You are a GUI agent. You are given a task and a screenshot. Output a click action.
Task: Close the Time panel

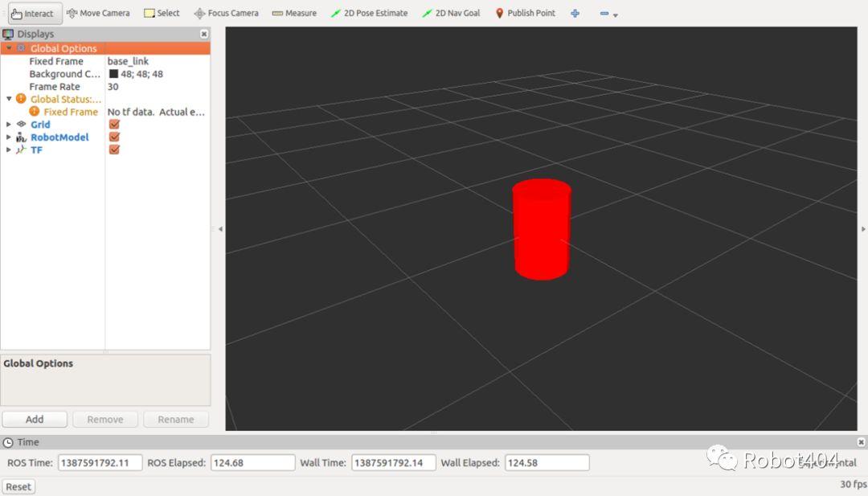861,442
